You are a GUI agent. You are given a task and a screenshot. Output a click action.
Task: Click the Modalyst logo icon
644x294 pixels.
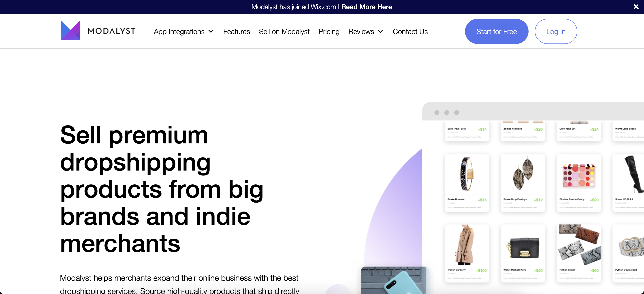pyautogui.click(x=70, y=30)
